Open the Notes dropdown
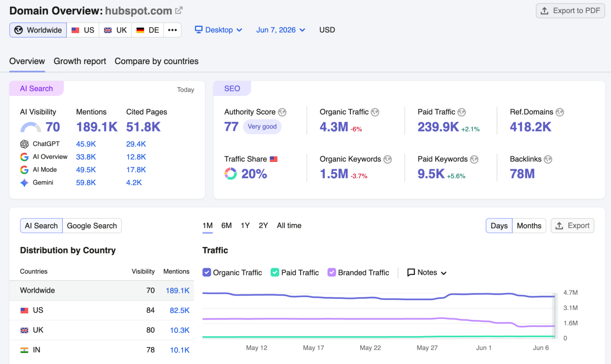The height and width of the screenshot is (364, 611). click(x=427, y=272)
